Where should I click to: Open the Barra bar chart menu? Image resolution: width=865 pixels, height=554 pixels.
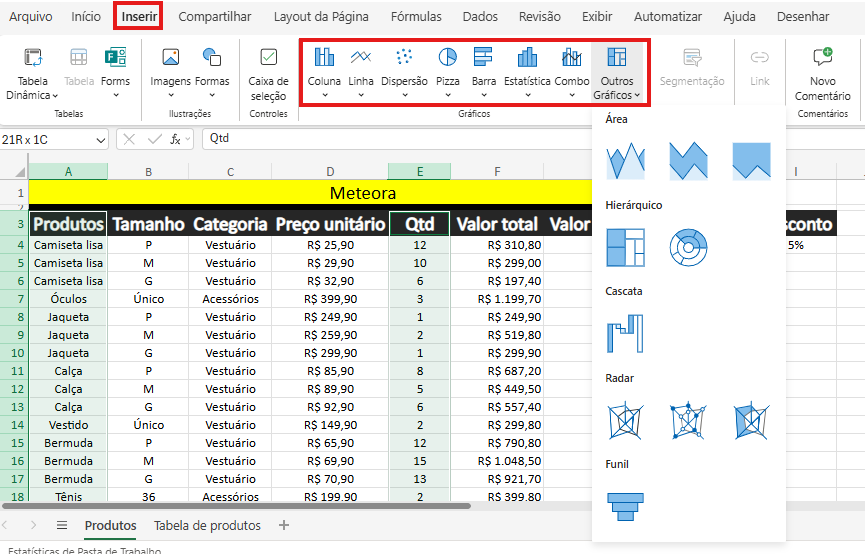pos(484,73)
